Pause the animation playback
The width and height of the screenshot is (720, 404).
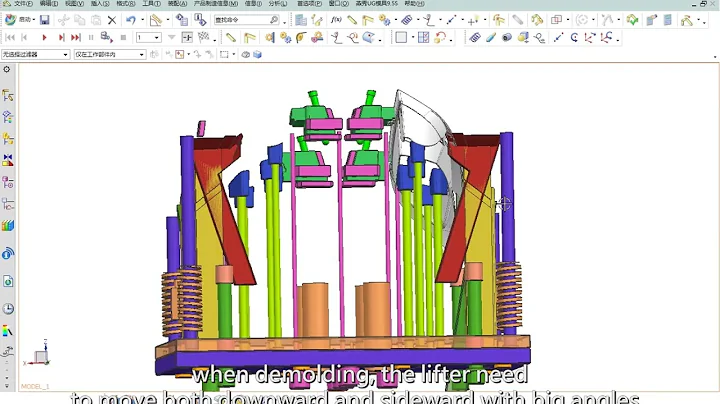91,38
